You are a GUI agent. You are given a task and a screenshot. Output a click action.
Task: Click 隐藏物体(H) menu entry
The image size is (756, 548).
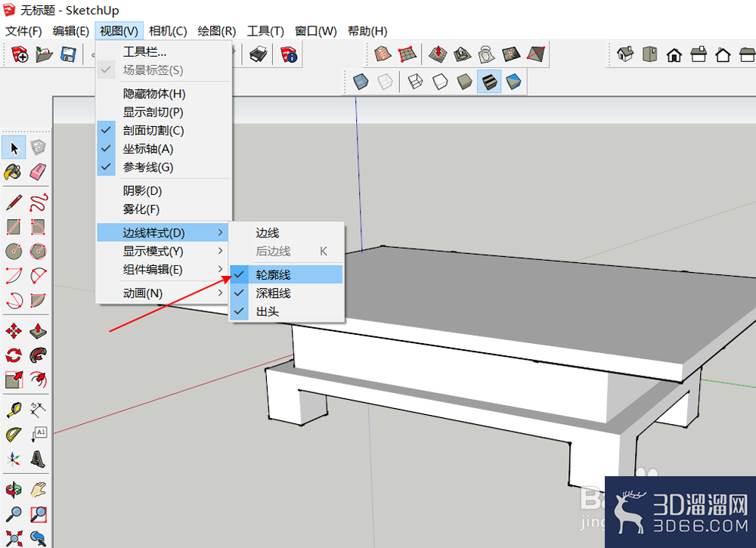coord(164,94)
